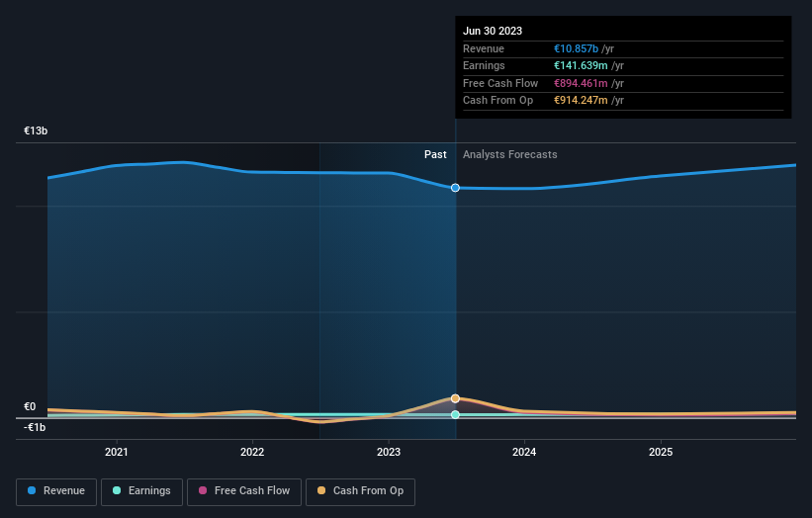Screen dimensions: 812x518
Task: Select the teal Earnings data point marker
Action: pyautogui.click(x=455, y=414)
